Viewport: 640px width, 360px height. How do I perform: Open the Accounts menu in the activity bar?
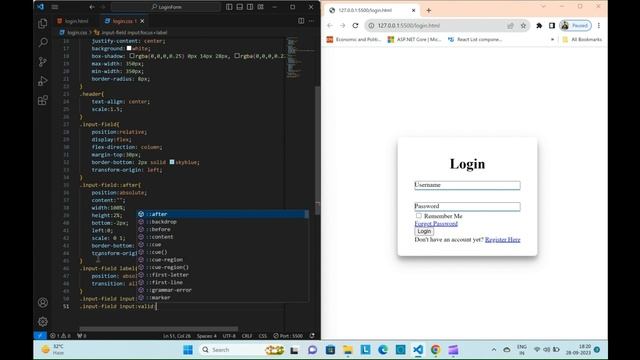point(43,302)
